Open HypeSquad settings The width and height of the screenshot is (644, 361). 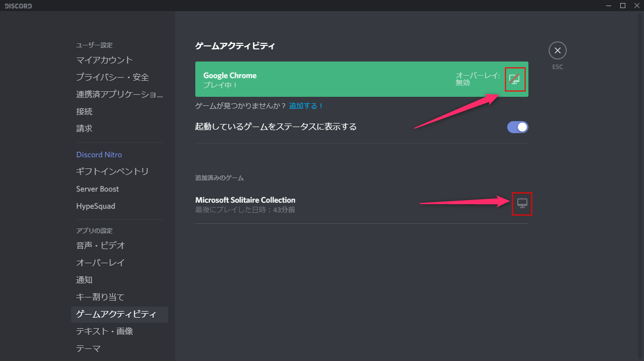click(x=95, y=206)
